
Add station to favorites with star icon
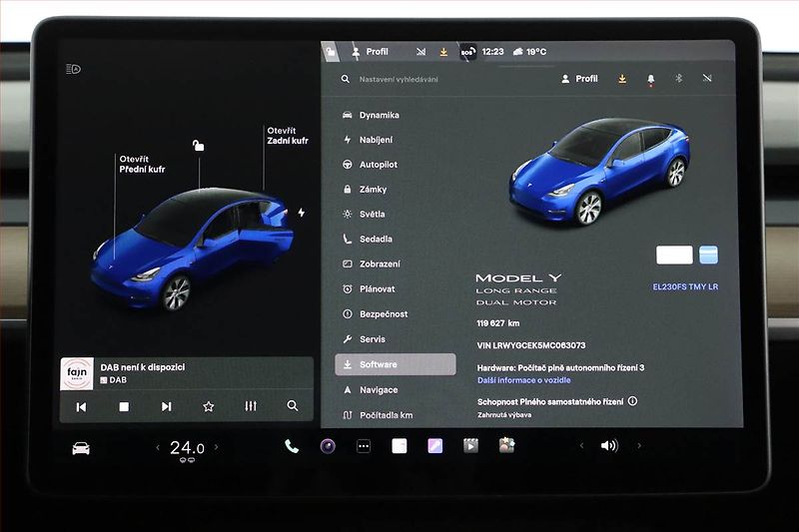(x=209, y=406)
